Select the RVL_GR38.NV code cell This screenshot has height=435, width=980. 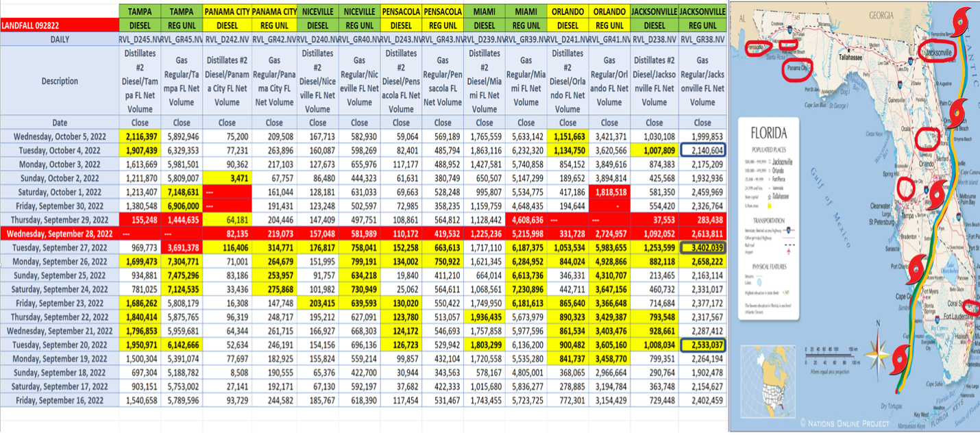pyautogui.click(x=702, y=40)
